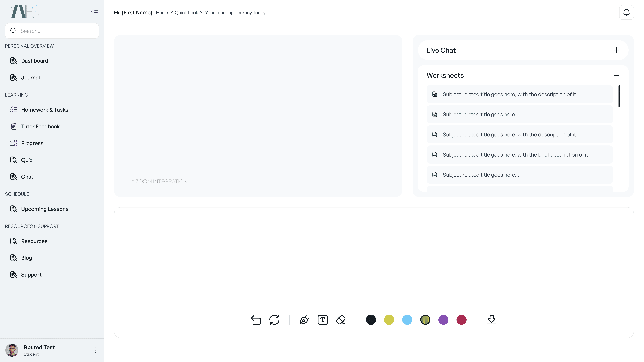Image resolution: width=644 pixels, height=362 pixels.
Task: Open notifications bell
Action: point(626,12)
